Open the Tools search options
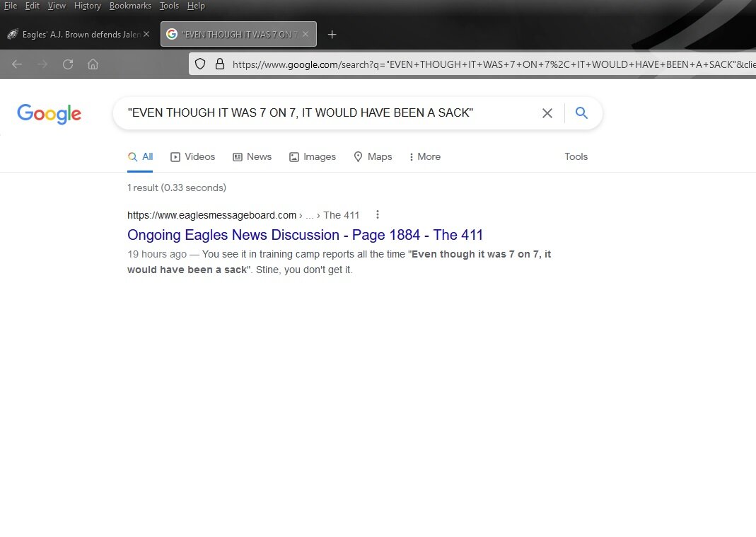Screen dimensions: 756x537 coord(576,157)
